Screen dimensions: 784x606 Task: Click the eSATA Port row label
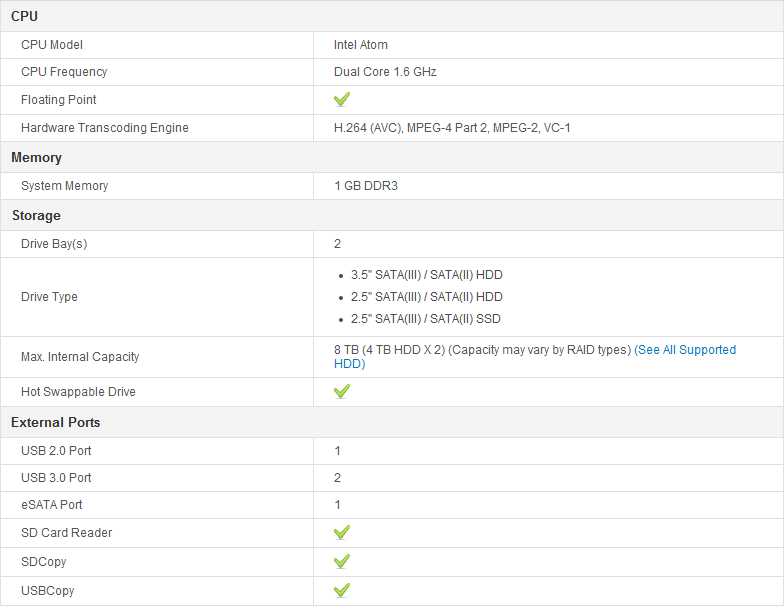[x=52, y=505]
